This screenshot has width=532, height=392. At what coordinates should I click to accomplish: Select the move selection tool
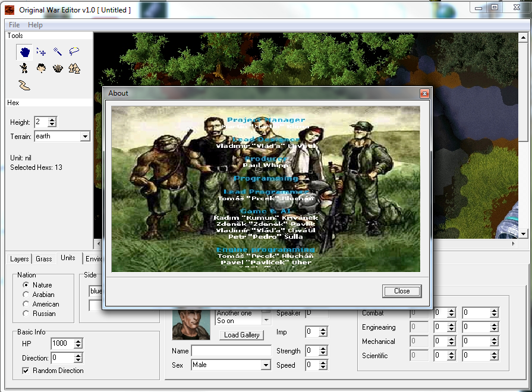point(41,52)
